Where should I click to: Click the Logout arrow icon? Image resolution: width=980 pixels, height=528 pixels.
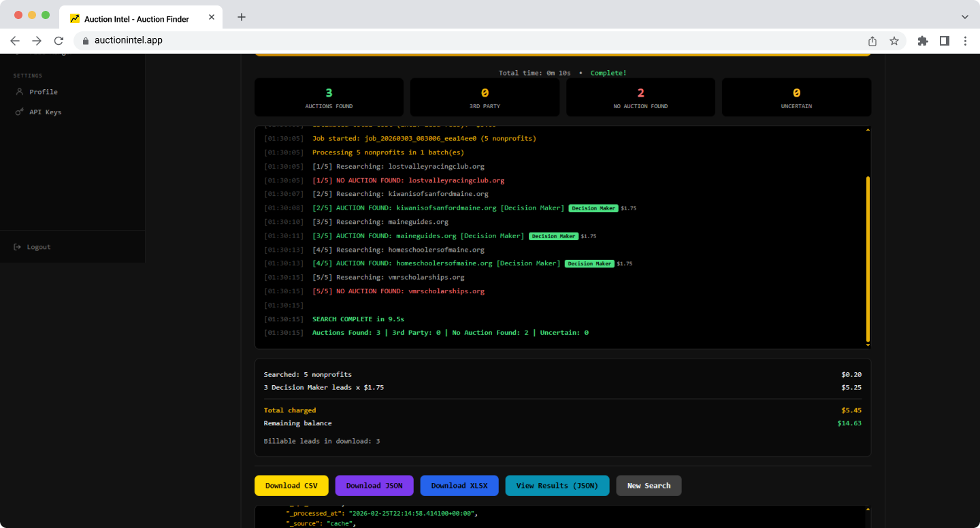pos(18,247)
